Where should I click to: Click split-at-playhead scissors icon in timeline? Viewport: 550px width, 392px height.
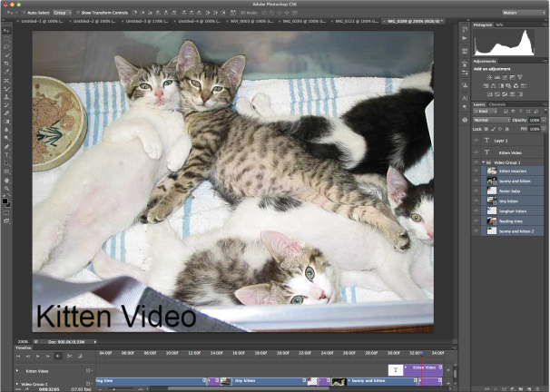(x=68, y=357)
